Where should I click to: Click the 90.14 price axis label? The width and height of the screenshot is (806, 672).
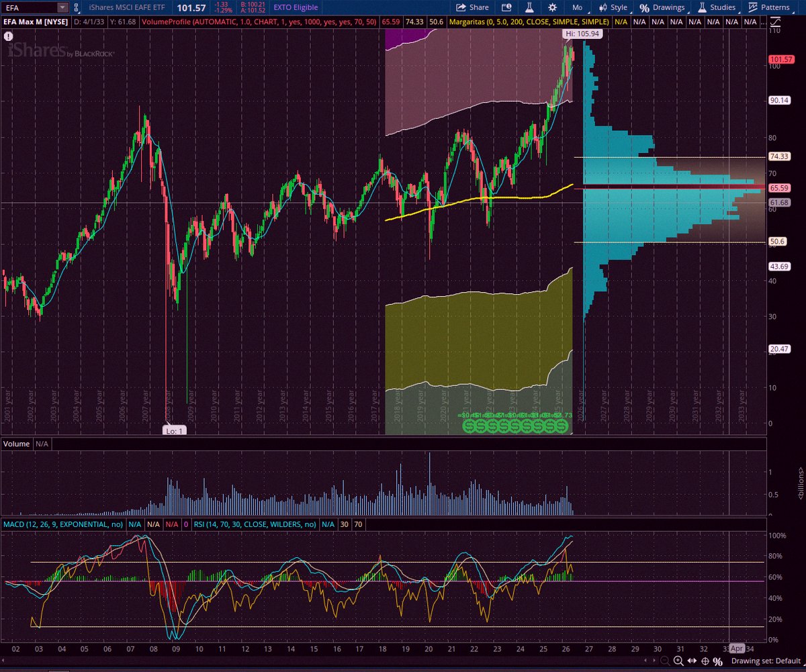[779, 100]
